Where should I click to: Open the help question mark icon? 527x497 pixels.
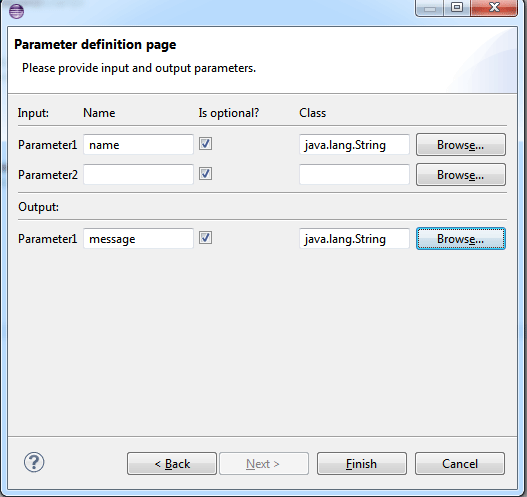pos(34,462)
